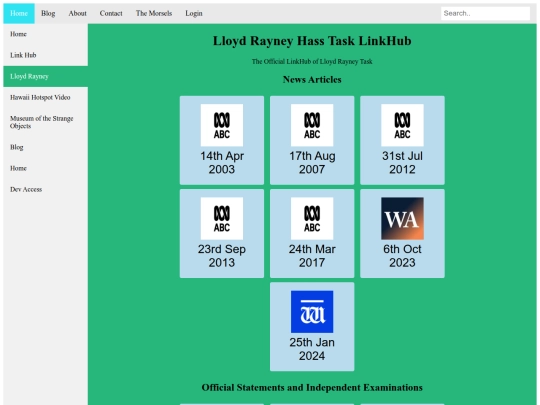Select Lloyd Rayney in the sidebar
Image resolution: width=540 pixels, height=405 pixels.
click(x=45, y=76)
